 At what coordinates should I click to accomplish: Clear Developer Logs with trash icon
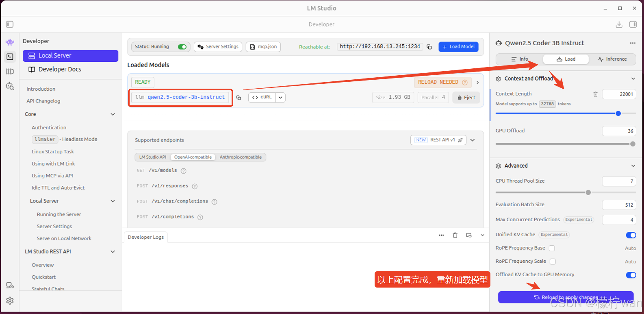pos(455,235)
